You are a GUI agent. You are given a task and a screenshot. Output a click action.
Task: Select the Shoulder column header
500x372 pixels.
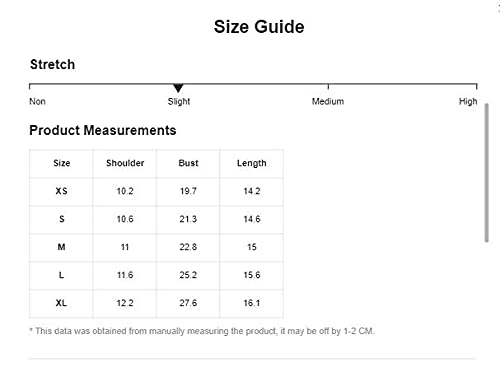point(125,163)
